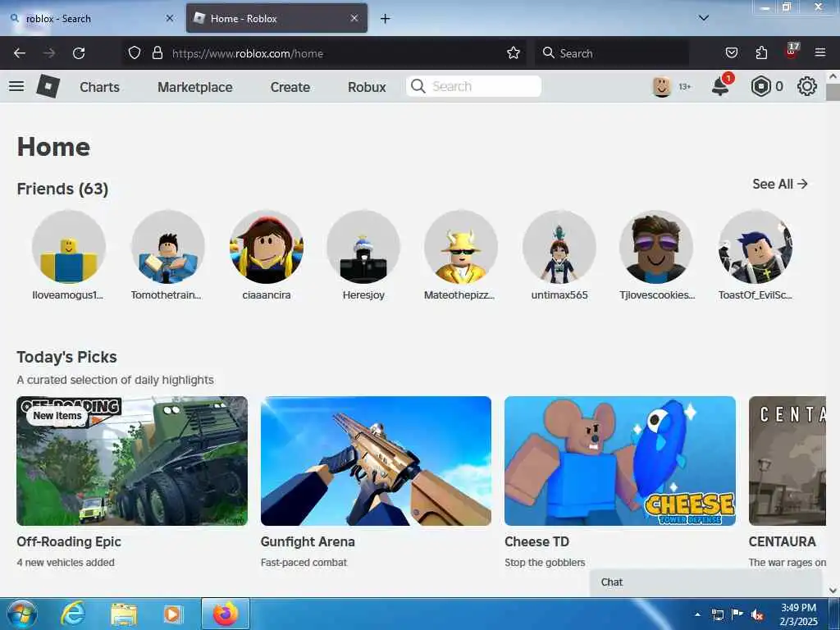840x630 pixels.
Task: Launch Internet Explorer from the taskbar
Action: pyautogui.click(x=72, y=614)
